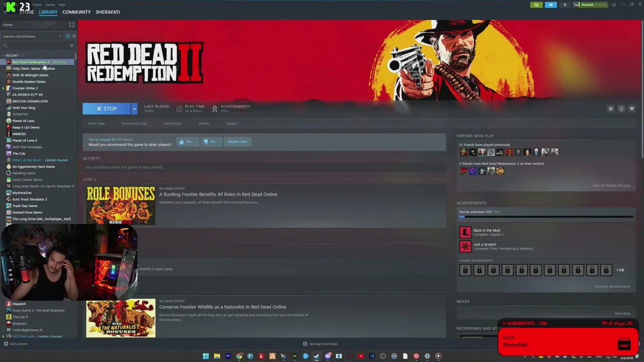This screenshot has height=362, width=644.
Task: Open View My Achievements link
Action: click(612, 287)
